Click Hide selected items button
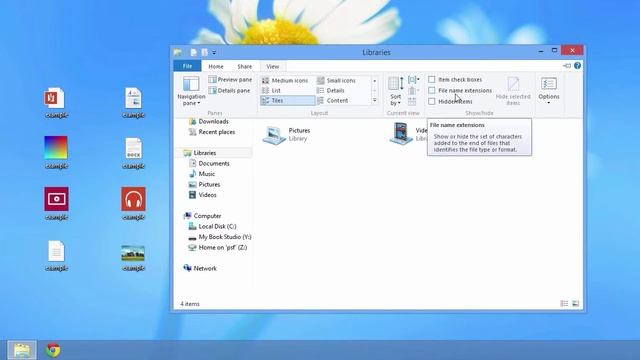This screenshot has height=360, width=640. (513, 91)
